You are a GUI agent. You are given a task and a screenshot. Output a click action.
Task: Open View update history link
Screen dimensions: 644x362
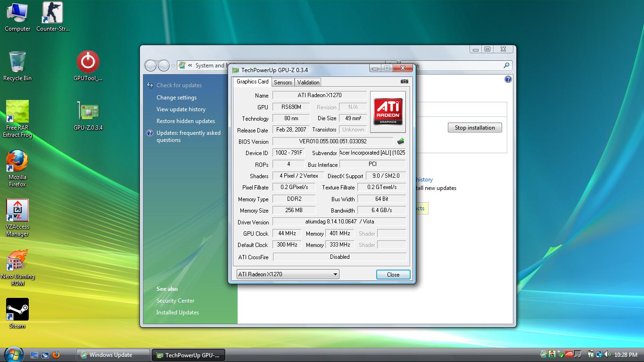(x=181, y=109)
